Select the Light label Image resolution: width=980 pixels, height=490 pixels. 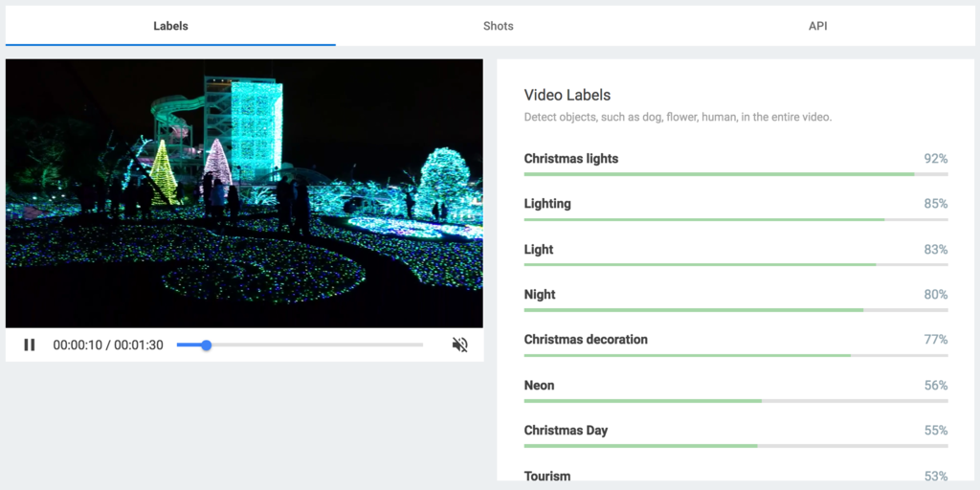(539, 250)
